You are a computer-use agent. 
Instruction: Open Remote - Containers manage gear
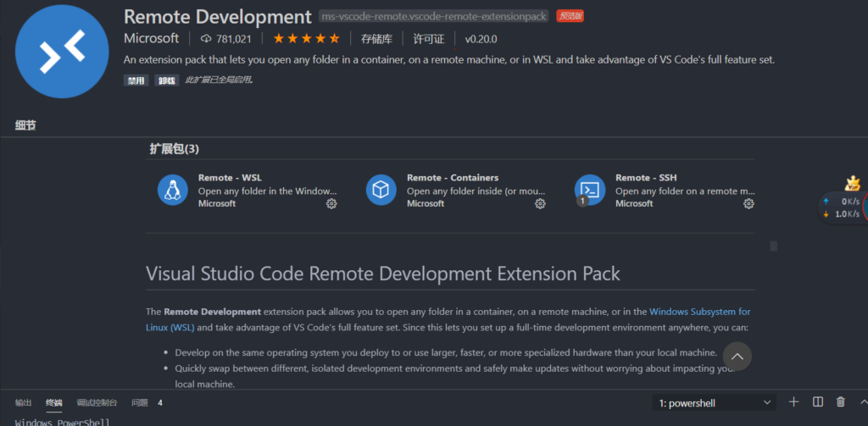coord(540,204)
